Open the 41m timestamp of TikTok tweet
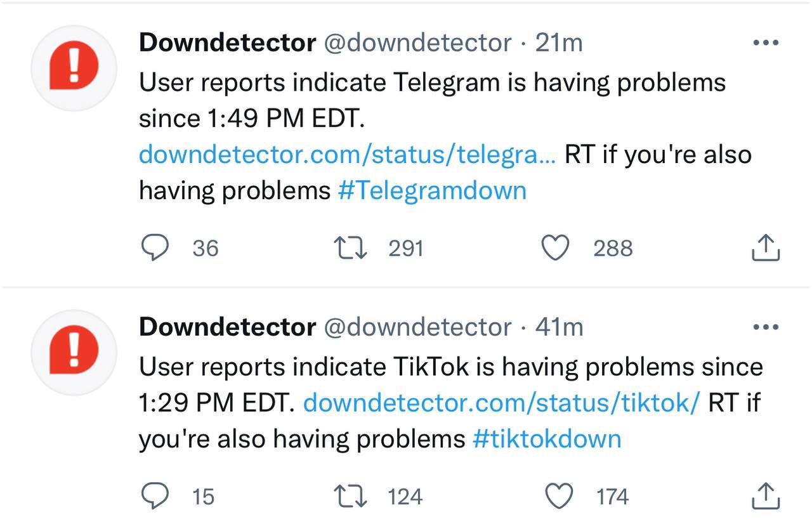The image size is (812, 524). 559,327
